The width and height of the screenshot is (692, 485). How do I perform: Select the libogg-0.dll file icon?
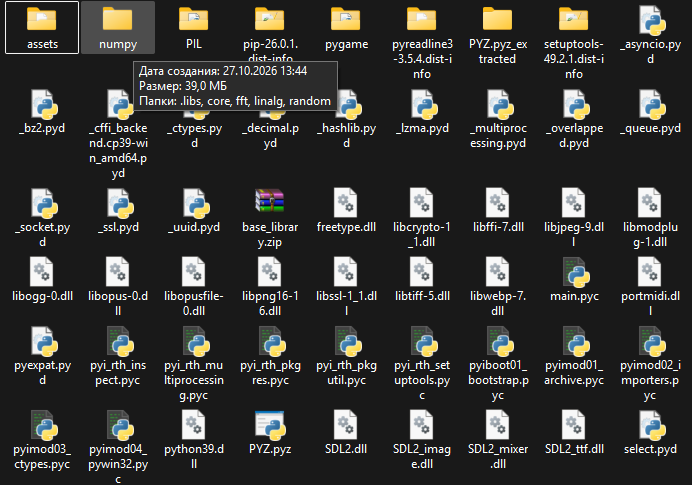42,272
